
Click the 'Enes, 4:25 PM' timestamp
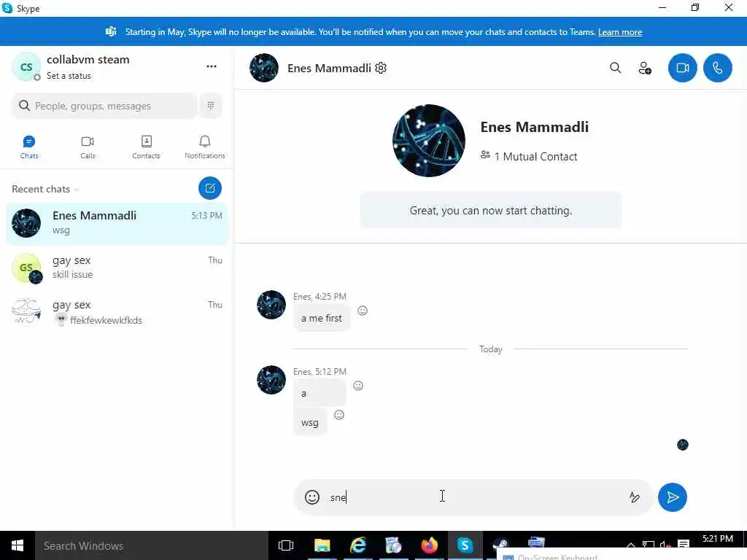(x=320, y=296)
